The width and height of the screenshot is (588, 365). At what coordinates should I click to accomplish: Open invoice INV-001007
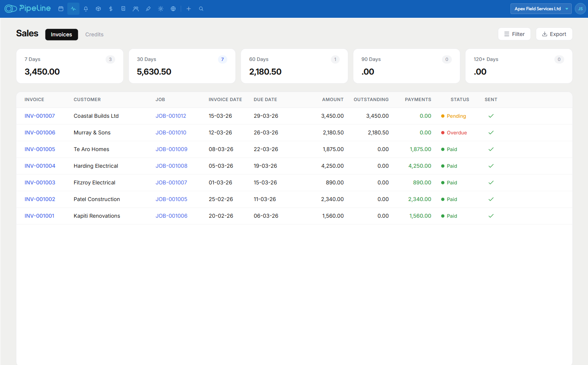point(39,116)
